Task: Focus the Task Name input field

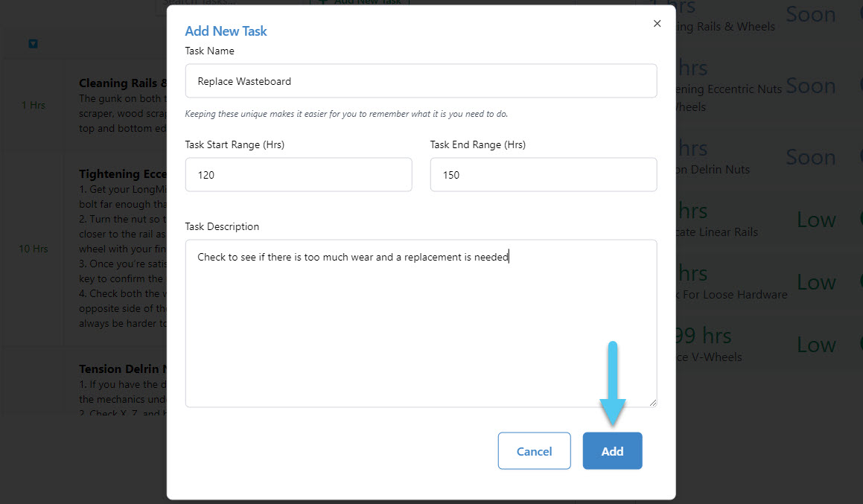Action: click(x=421, y=81)
